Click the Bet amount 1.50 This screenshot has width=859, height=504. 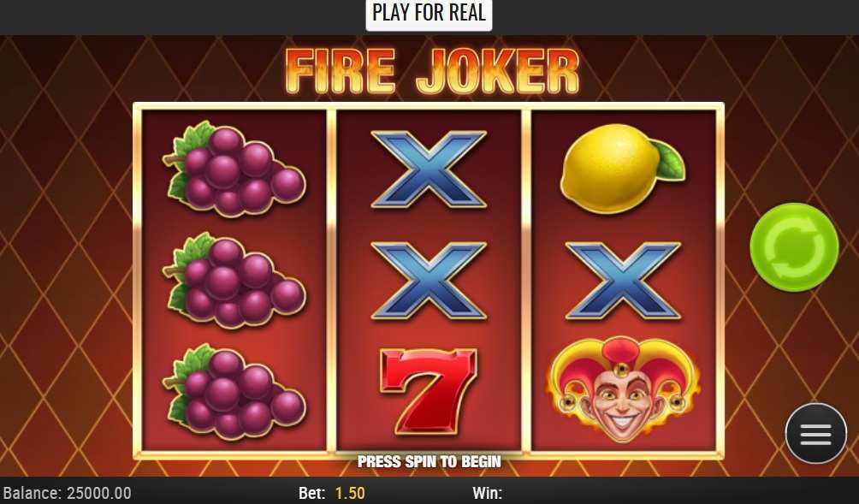pyautogui.click(x=350, y=493)
